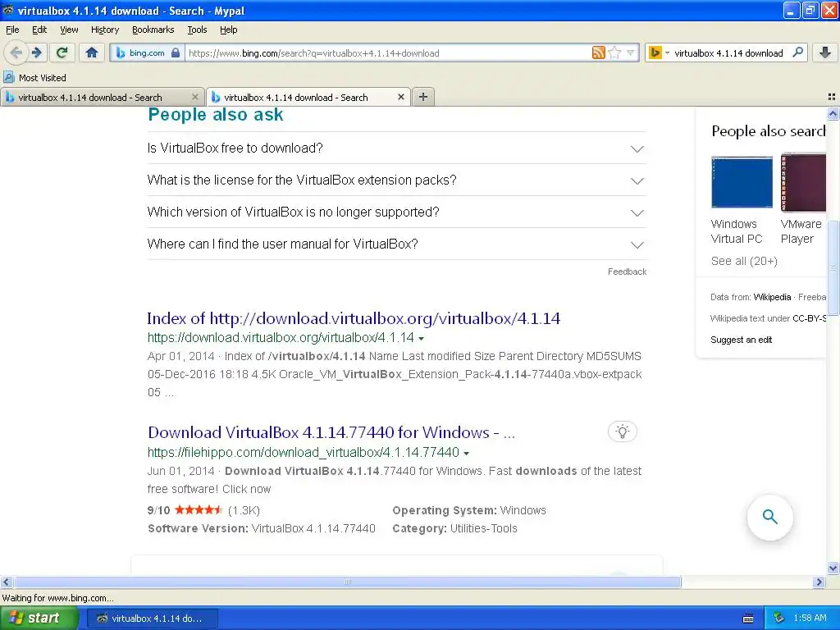Open the Help menu
The width and height of the screenshot is (840, 630).
click(x=229, y=30)
